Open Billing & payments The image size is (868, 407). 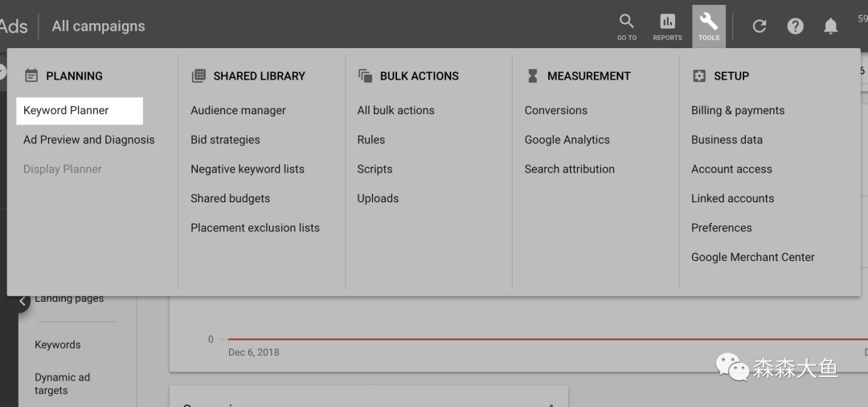[738, 111]
